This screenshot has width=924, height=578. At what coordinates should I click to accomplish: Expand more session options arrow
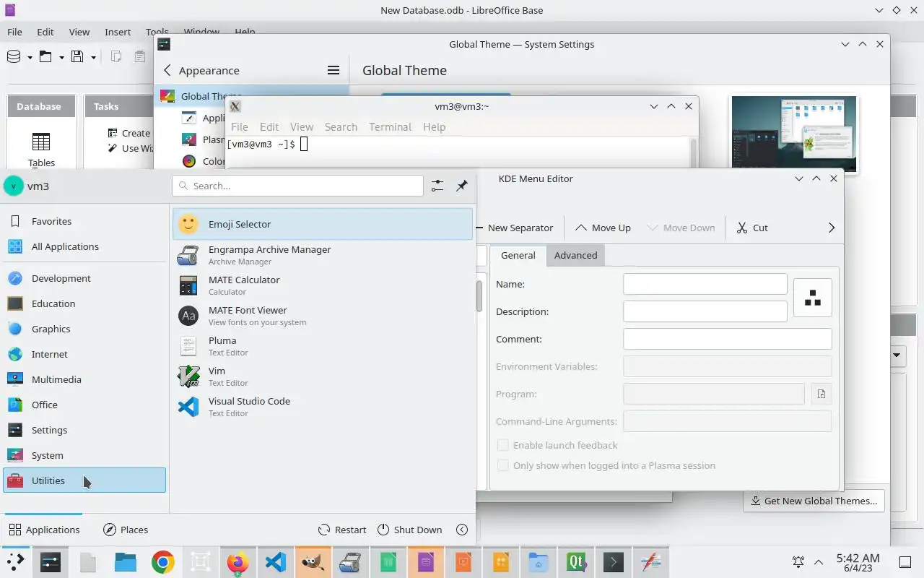462,530
